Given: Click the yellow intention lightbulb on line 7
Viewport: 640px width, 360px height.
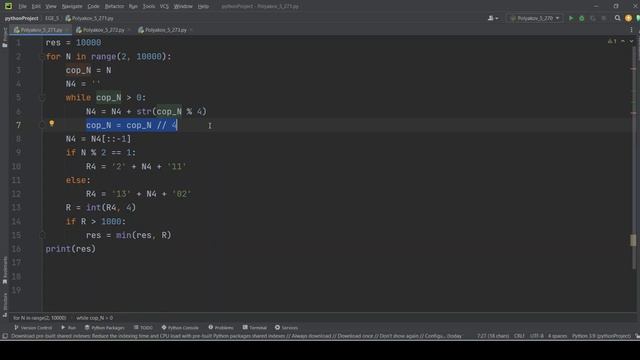Looking at the screenshot, I should click(52, 123).
